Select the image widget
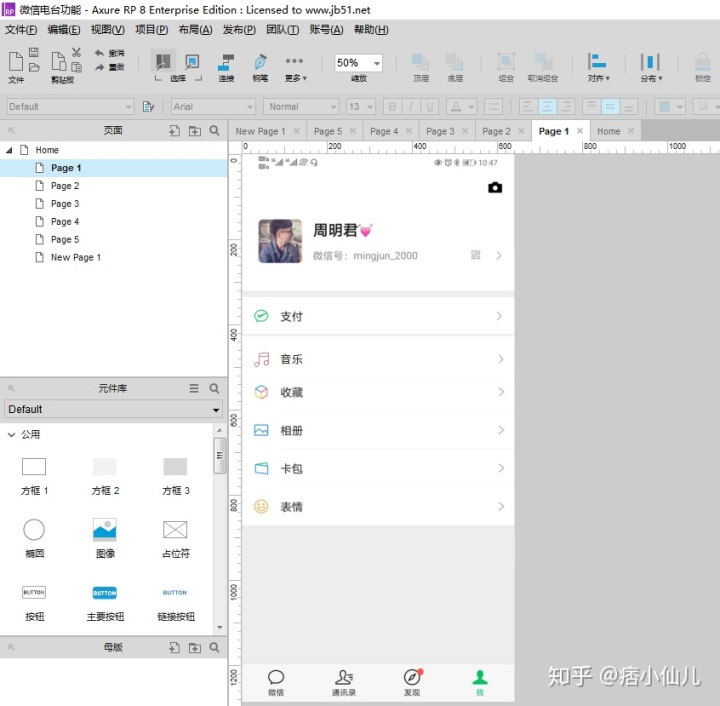The width and height of the screenshot is (720, 706). pyautogui.click(x=105, y=538)
